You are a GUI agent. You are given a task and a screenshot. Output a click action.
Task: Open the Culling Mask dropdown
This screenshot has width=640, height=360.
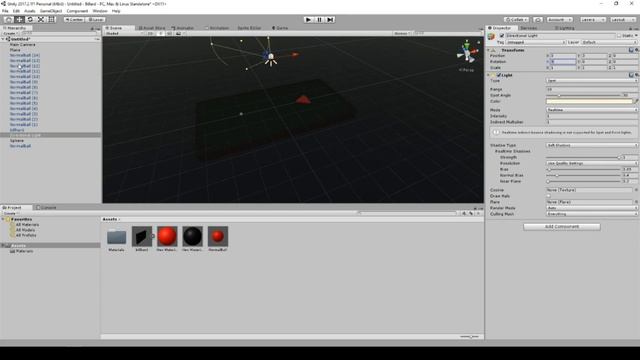click(592, 214)
